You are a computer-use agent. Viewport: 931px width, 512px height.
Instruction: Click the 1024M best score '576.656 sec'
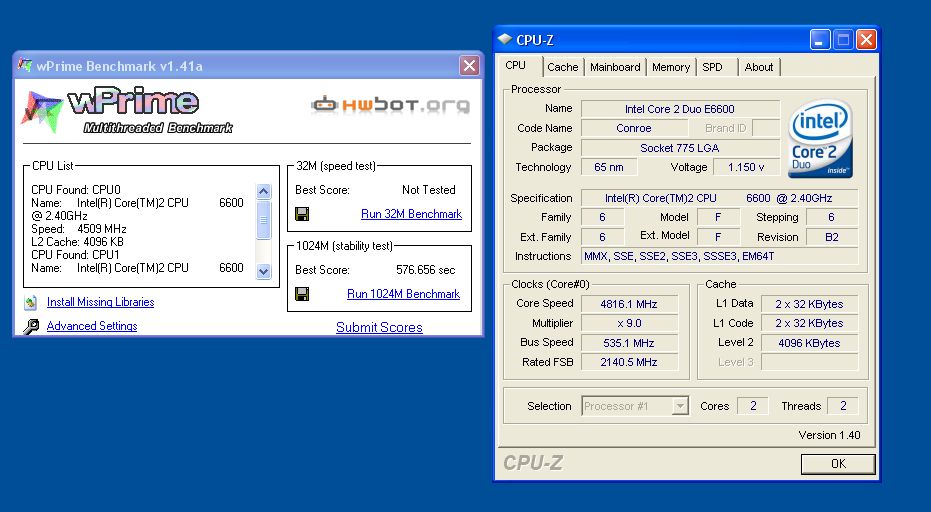pos(426,270)
